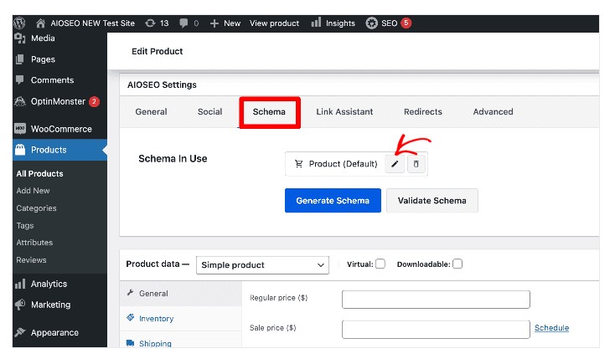615x364 pixels.
Task: Switch to the Social tab
Action: coord(209,111)
